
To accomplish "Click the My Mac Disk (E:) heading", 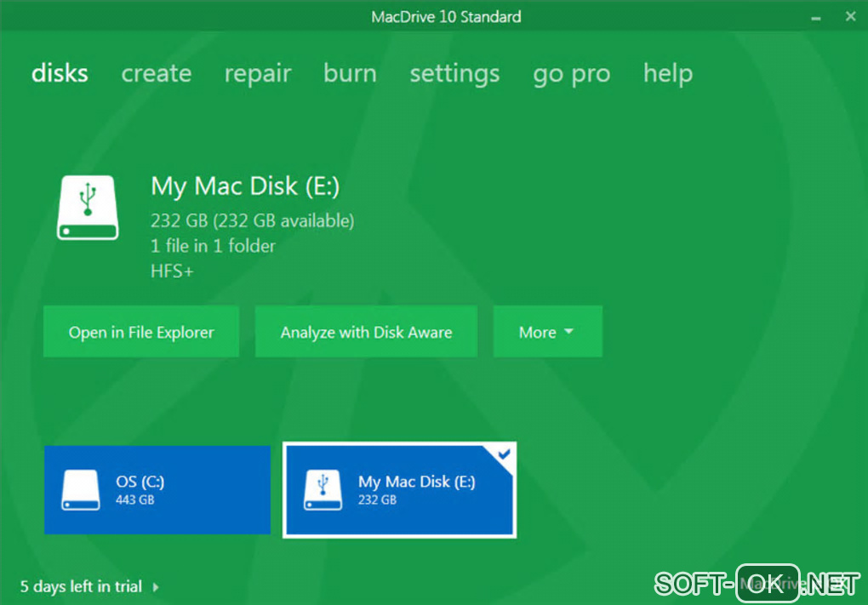I will (x=245, y=186).
